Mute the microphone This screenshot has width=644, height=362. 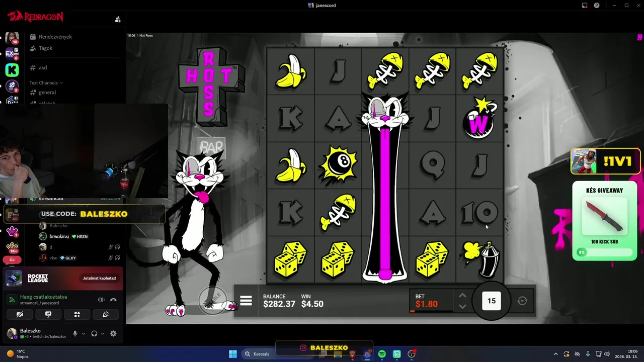pos(75,333)
